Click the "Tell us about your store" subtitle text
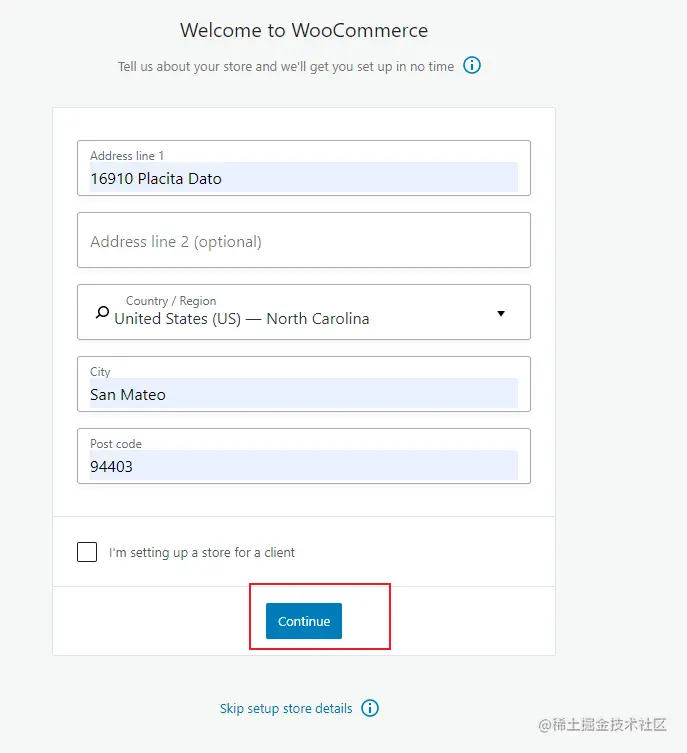Image resolution: width=687 pixels, height=753 pixels. 286,66
